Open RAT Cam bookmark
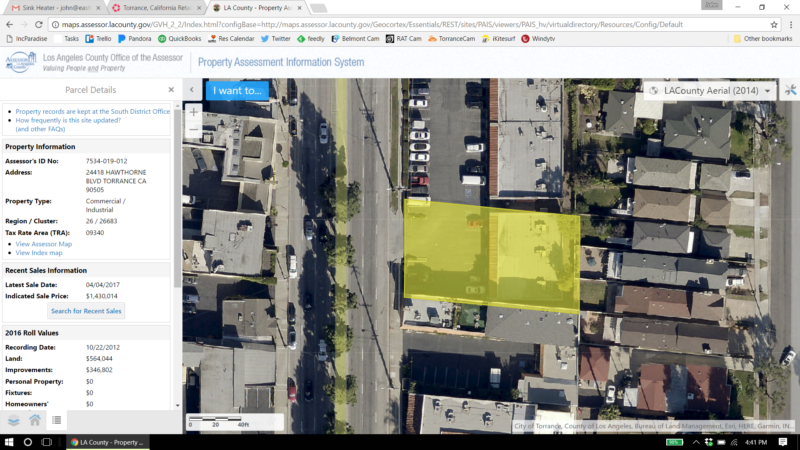Viewport: 800px width, 450px height. (404, 39)
